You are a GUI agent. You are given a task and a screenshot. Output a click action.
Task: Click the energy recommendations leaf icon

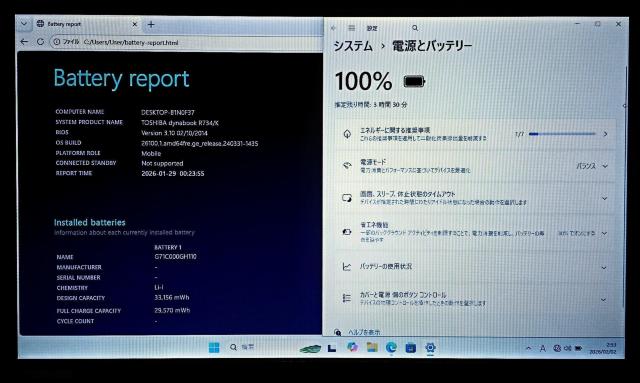tap(347, 134)
